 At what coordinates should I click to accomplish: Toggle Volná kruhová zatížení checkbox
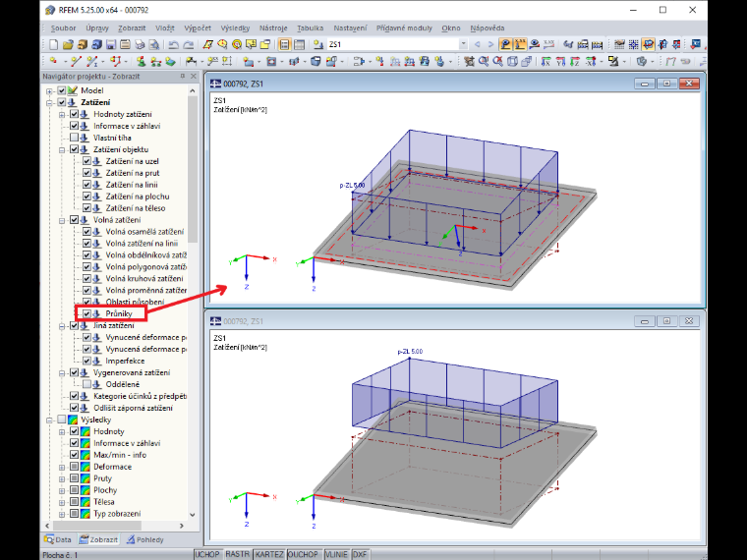click(x=86, y=279)
